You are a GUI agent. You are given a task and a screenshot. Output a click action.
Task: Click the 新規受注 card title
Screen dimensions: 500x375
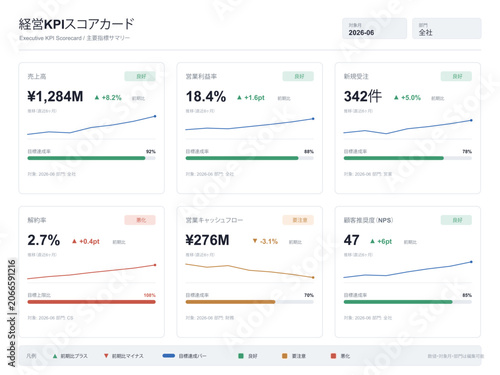click(356, 76)
